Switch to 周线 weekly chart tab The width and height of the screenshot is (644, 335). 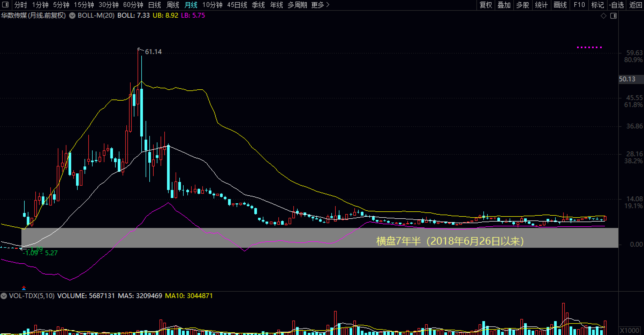[173, 5]
